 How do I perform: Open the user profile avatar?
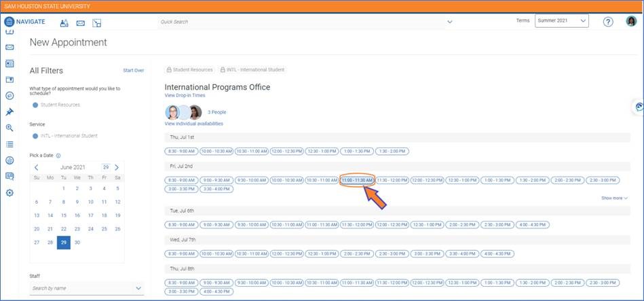pos(631,22)
